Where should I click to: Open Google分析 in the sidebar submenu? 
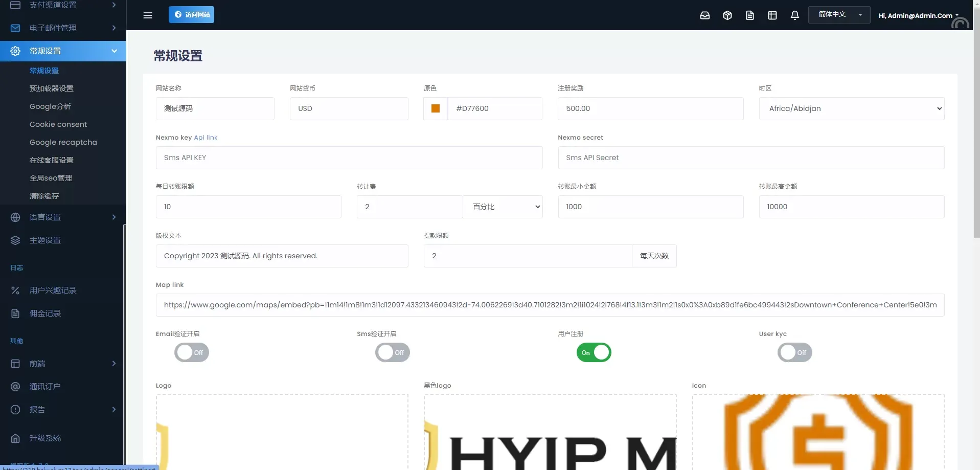coord(50,106)
